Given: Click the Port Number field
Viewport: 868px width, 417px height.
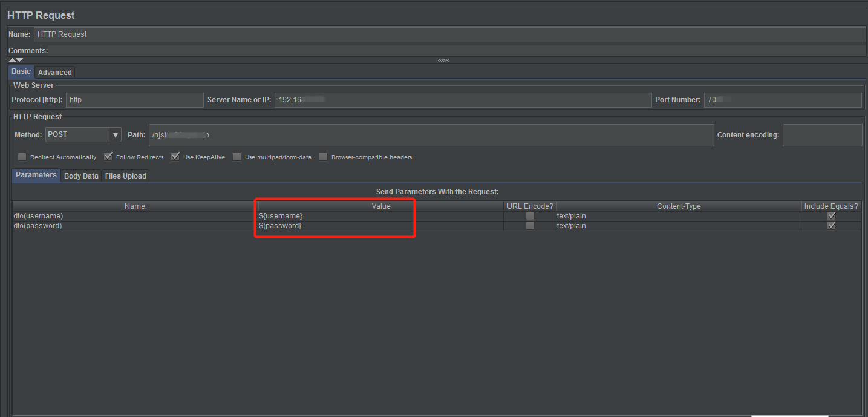Looking at the screenshot, I should pyautogui.click(x=783, y=100).
